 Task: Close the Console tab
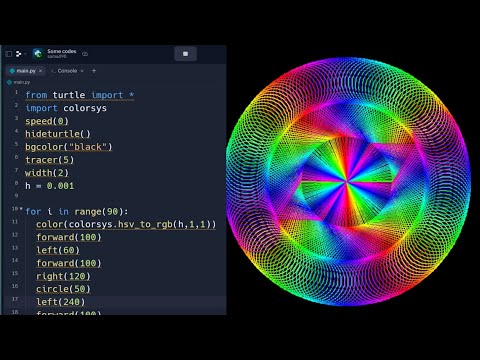[82, 71]
